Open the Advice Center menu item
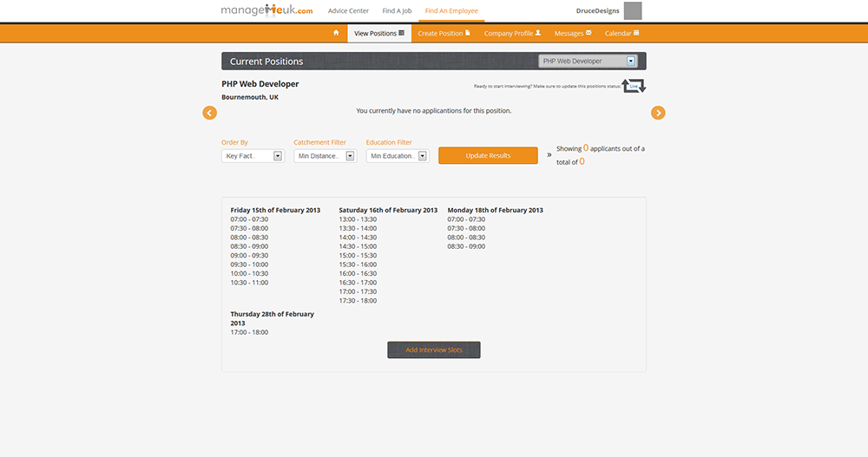Image resolution: width=868 pixels, height=457 pixels. coord(348,10)
